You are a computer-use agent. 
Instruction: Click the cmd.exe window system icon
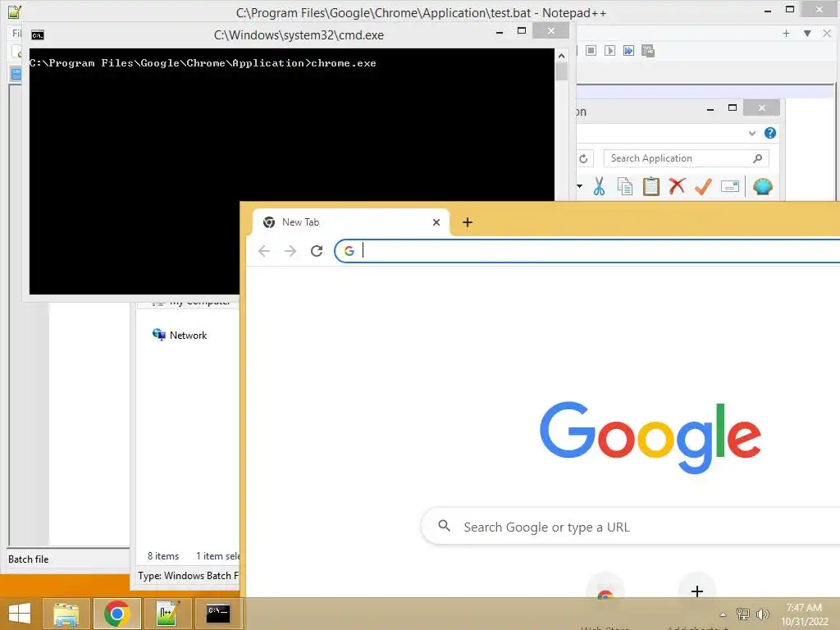(38, 35)
